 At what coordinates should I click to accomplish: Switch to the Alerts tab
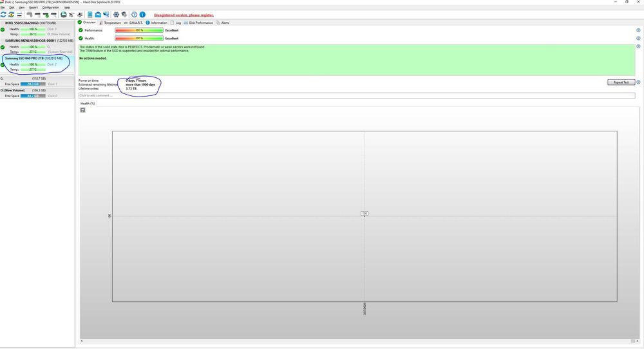[223, 23]
